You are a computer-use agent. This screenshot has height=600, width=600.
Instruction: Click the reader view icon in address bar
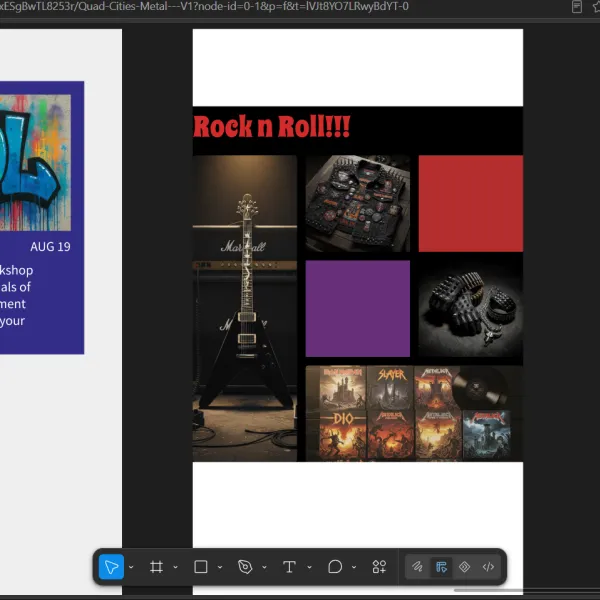point(577,7)
